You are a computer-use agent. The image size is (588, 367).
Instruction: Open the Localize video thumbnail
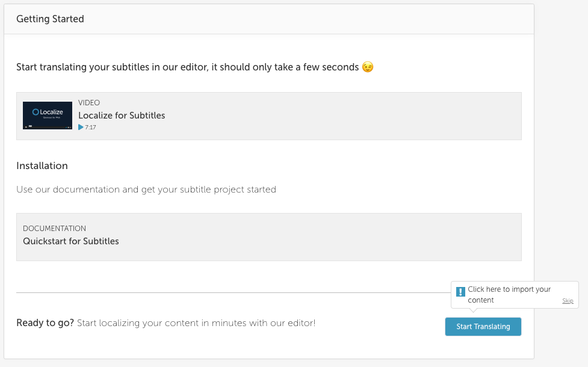point(48,116)
